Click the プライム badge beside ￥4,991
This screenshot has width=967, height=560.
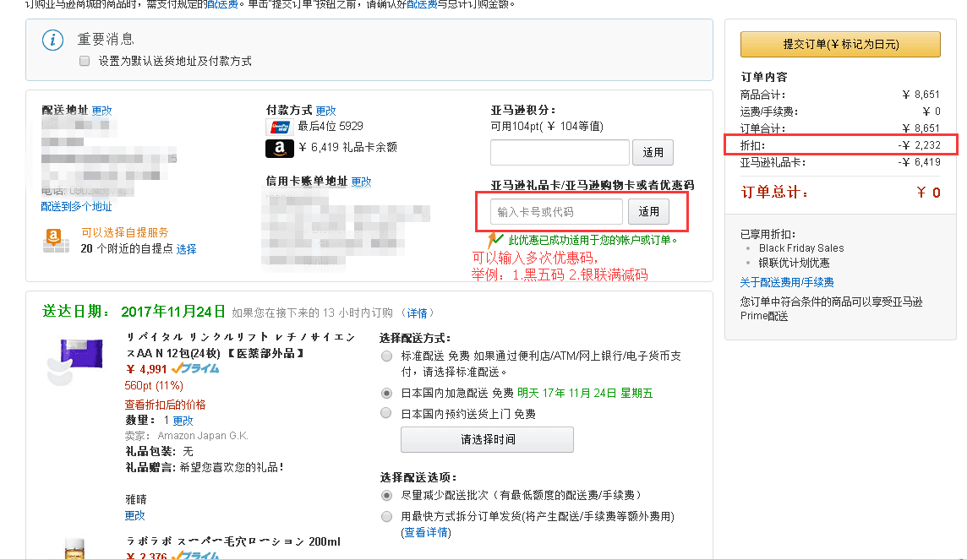point(195,369)
